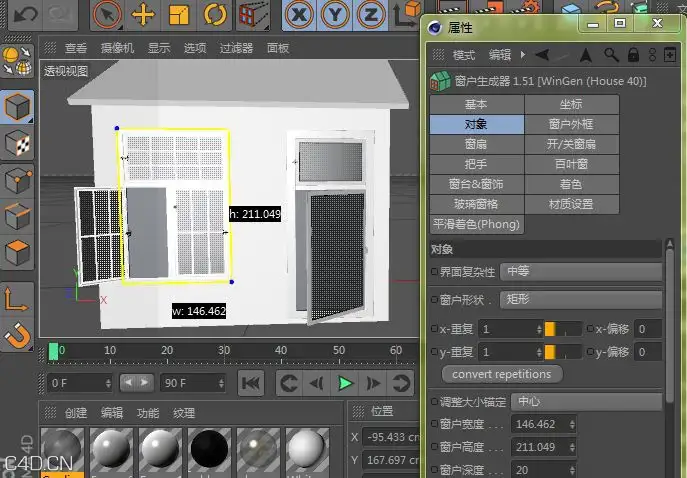Click the Play forward button
Image resolution: width=687 pixels, height=478 pixels.
345,383
